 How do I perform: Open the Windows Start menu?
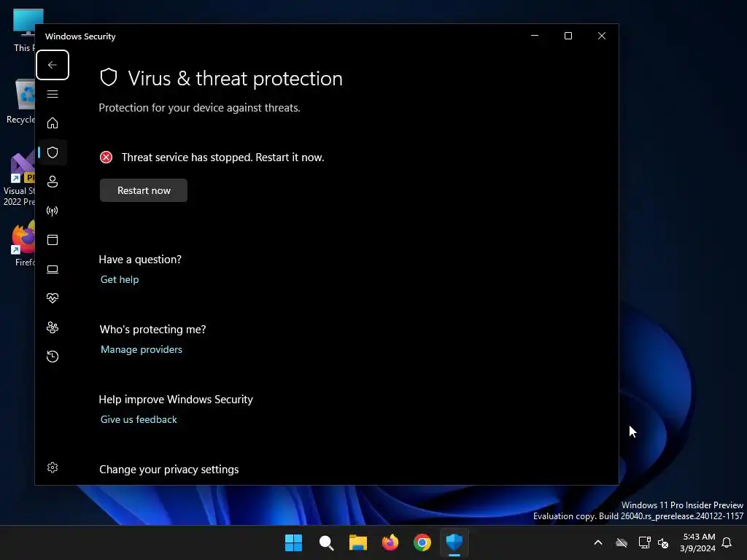click(x=293, y=542)
